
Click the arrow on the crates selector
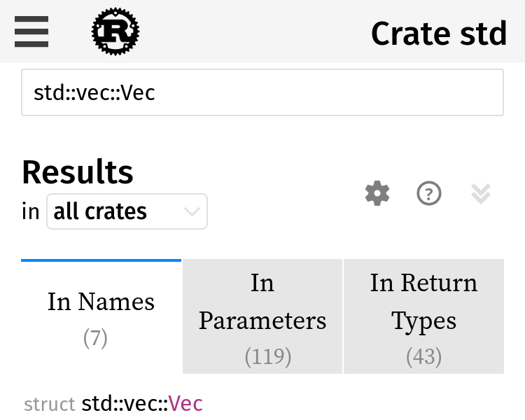coord(192,211)
